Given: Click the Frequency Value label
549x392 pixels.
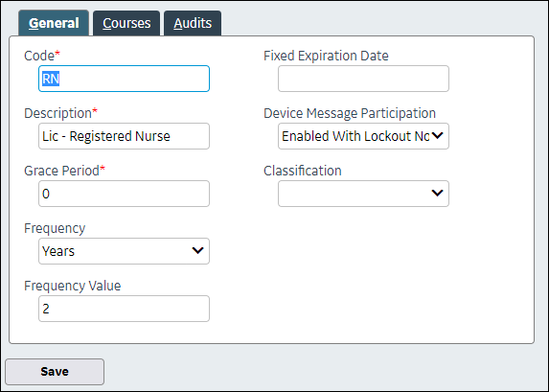Looking at the screenshot, I should click(73, 286).
